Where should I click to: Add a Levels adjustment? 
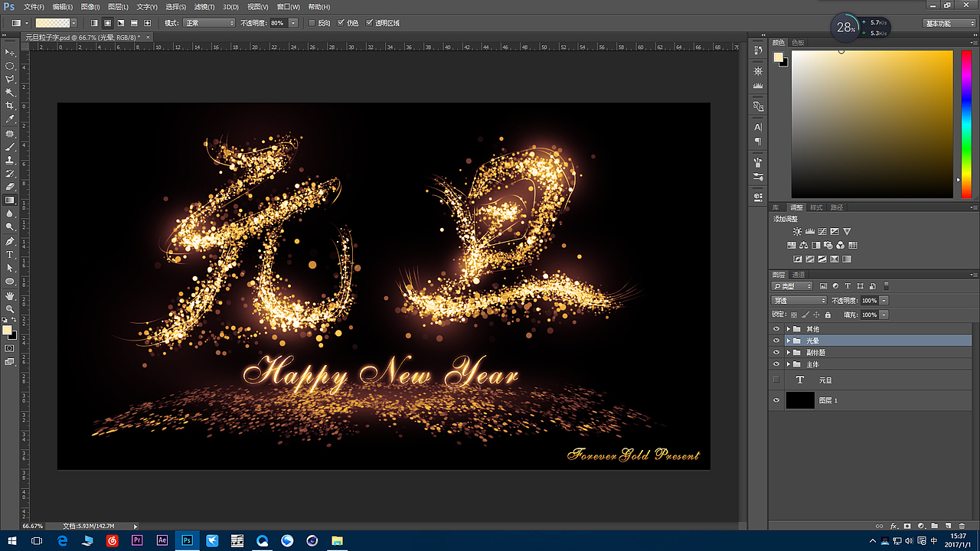809,231
